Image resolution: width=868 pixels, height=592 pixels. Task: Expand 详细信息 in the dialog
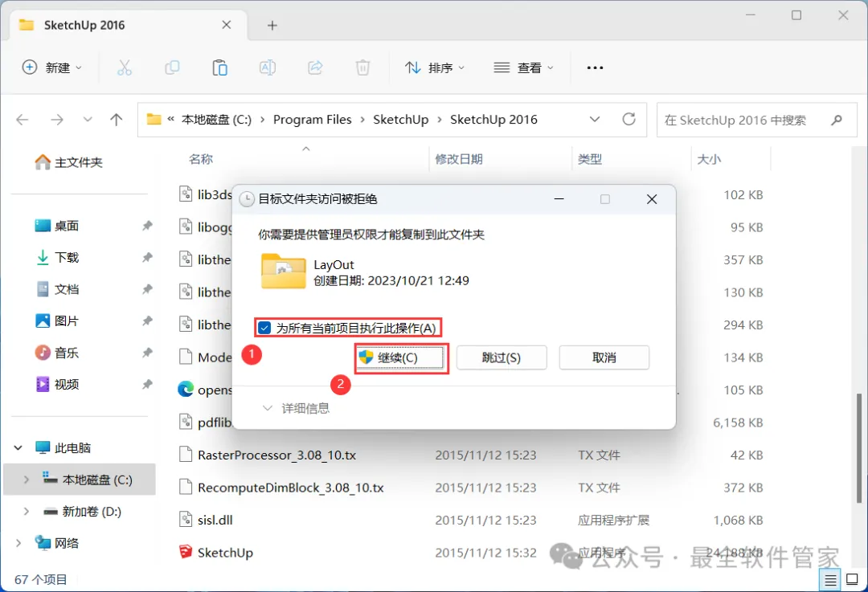(296, 408)
